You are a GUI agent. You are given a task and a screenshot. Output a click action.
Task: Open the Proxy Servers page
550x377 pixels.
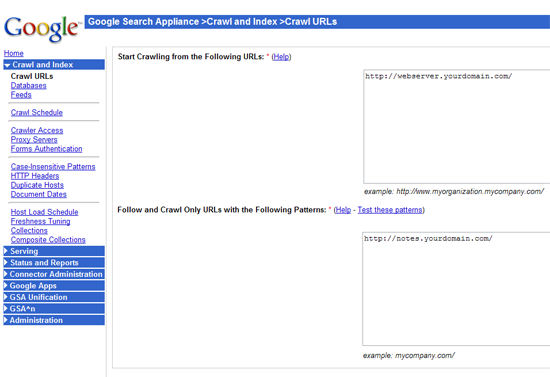click(x=34, y=140)
